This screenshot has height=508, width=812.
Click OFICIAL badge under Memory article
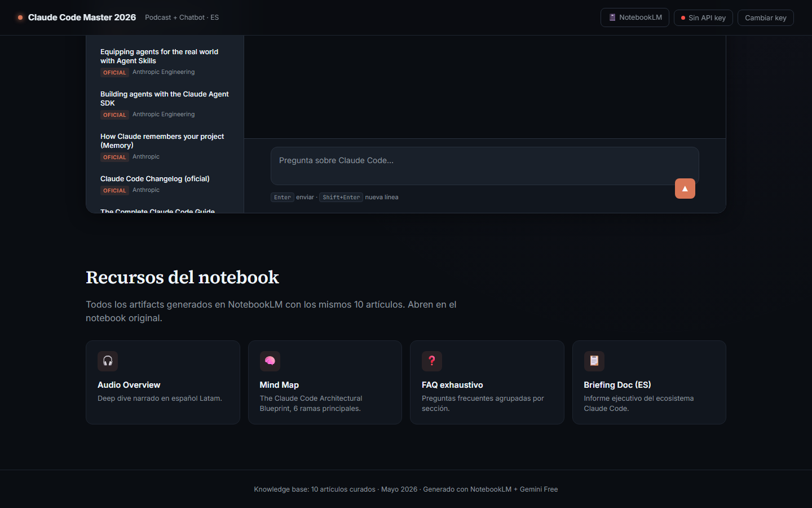pyautogui.click(x=114, y=157)
